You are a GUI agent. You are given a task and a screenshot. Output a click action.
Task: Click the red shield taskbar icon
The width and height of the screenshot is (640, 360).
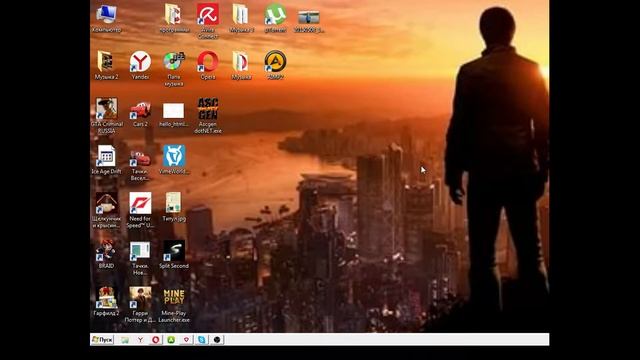[x=187, y=340]
